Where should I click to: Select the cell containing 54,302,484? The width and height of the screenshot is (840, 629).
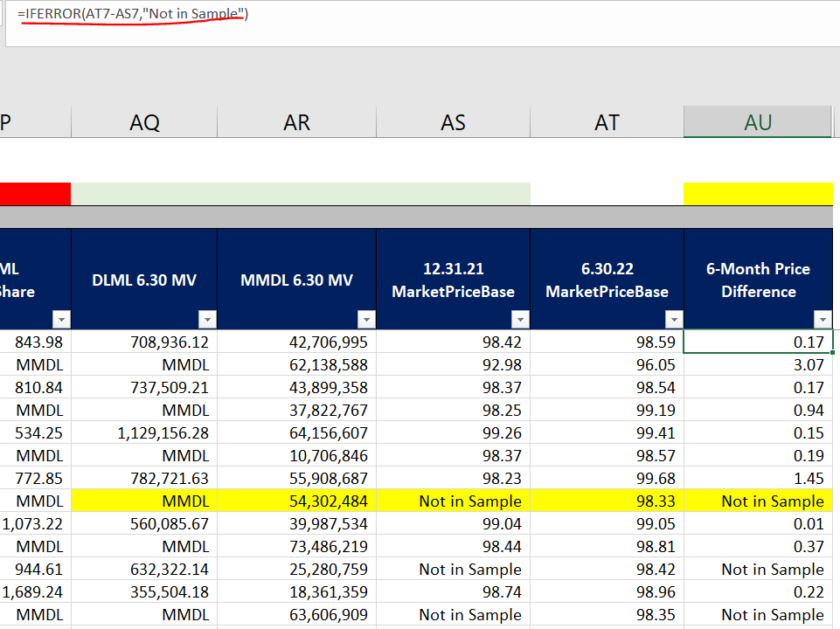297,501
